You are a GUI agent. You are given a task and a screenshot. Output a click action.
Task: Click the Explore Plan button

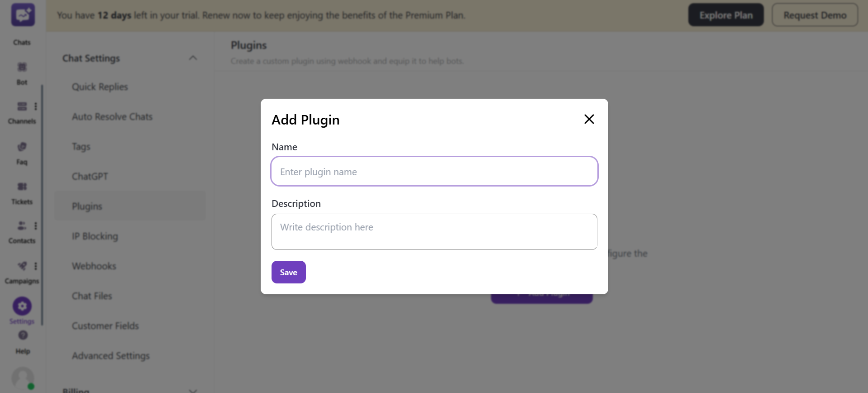(x=725, y=14)
